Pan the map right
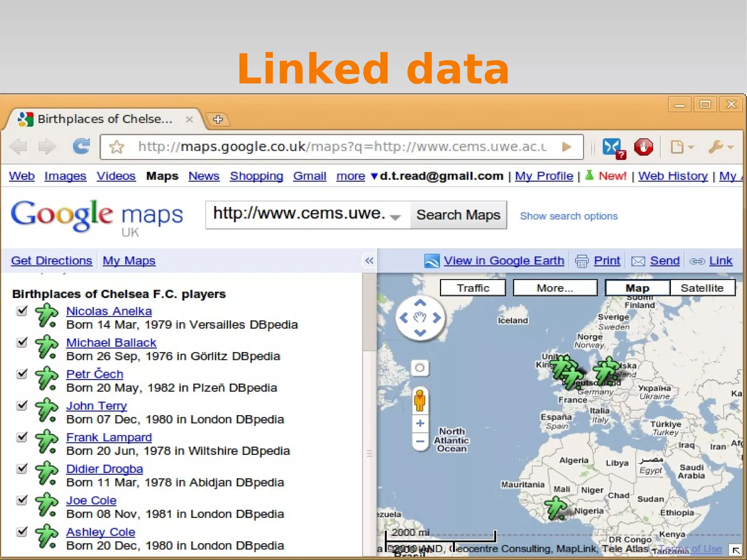This screenshot has height=560, width=747. pos(437,318)
